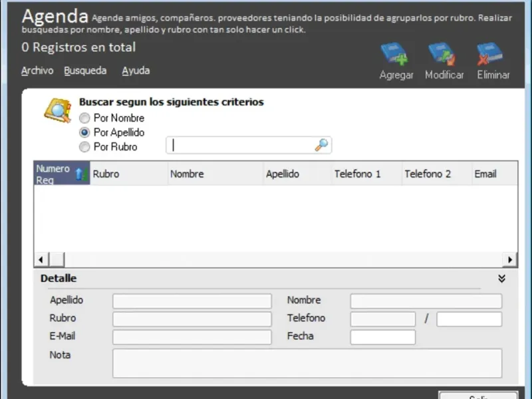Open the Archivo menu
Image resolution: width=532 pixels, height=399 pixels.
[37, 70]
